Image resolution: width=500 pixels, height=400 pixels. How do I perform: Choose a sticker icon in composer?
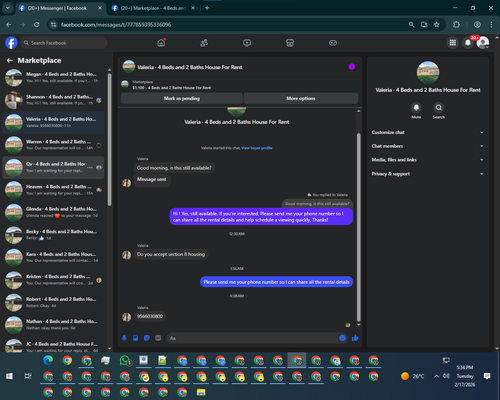point(147,338)
